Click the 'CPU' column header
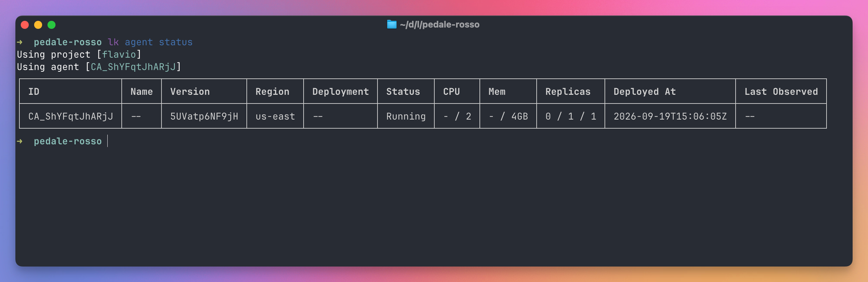 click(451, 92)
